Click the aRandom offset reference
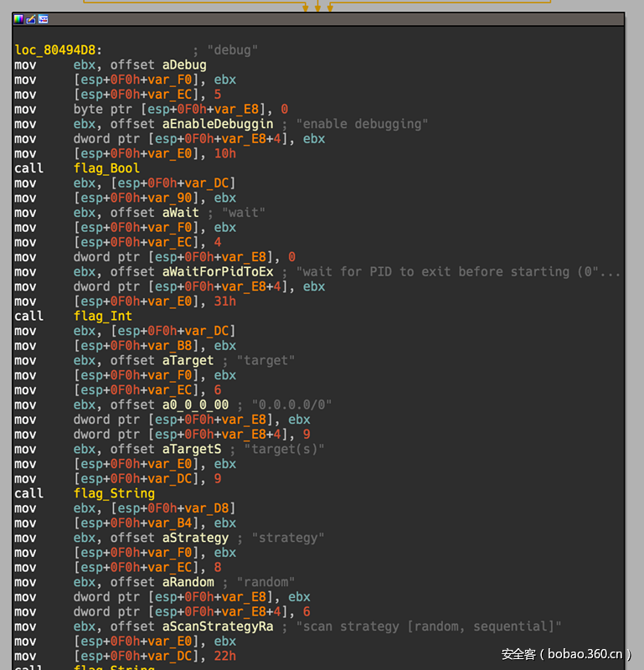Image resolution: width=644 pixels, height=670 pixels. tap(188, 582)
